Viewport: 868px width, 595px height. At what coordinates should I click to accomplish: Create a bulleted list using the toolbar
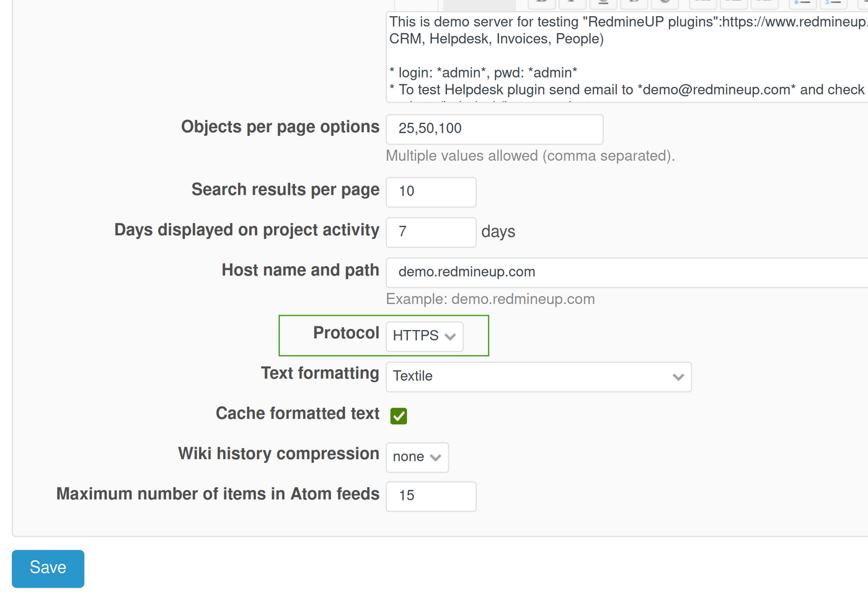click(x=802, y=4)
